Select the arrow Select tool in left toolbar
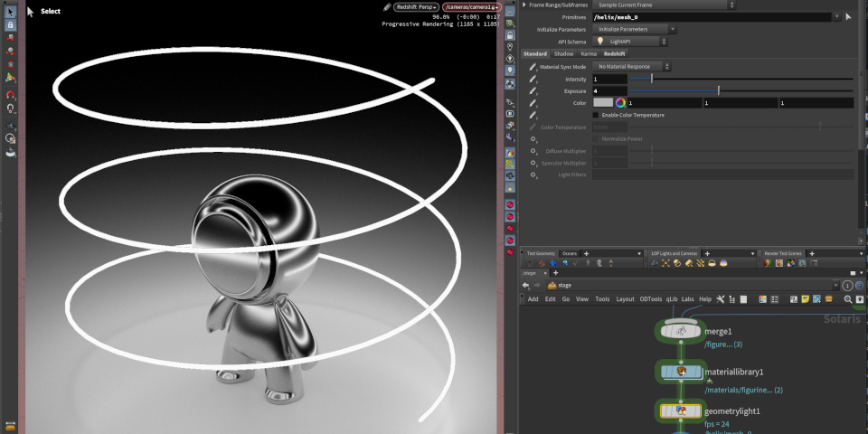868x434 pixels. pos(11,12)
